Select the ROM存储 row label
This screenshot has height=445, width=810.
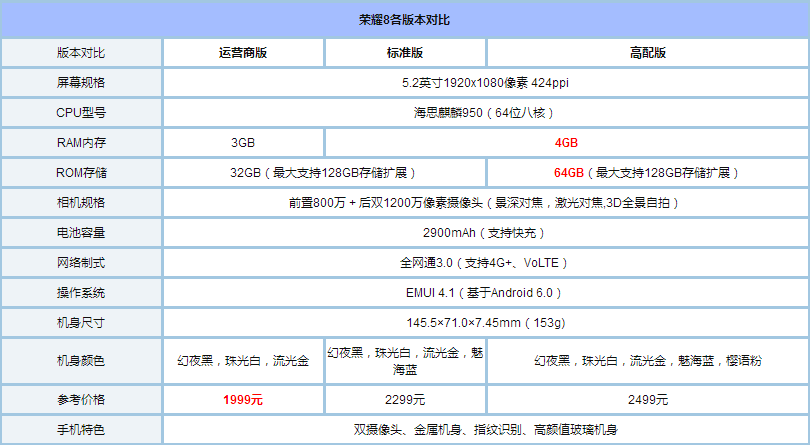click(x=81, y=173)
